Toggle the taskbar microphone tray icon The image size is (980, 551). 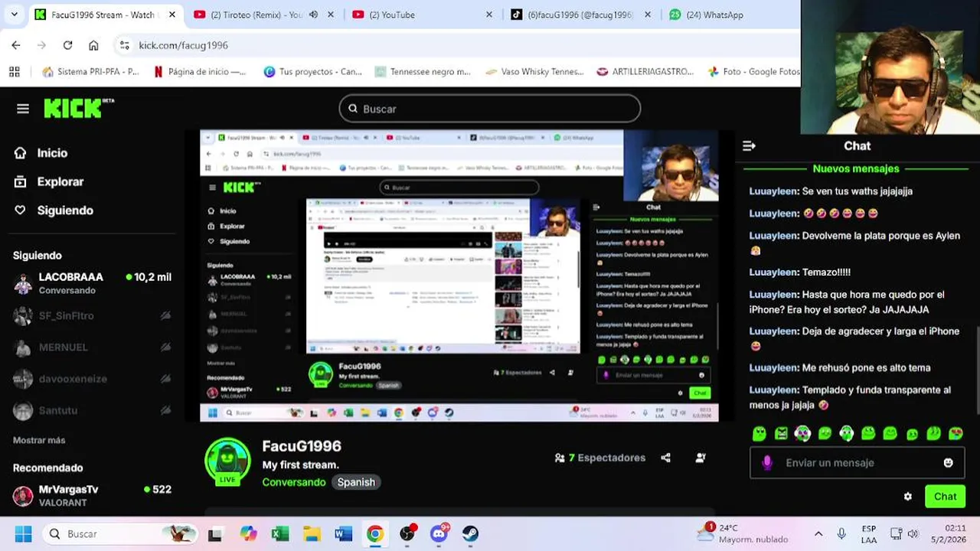click(841, 533)
